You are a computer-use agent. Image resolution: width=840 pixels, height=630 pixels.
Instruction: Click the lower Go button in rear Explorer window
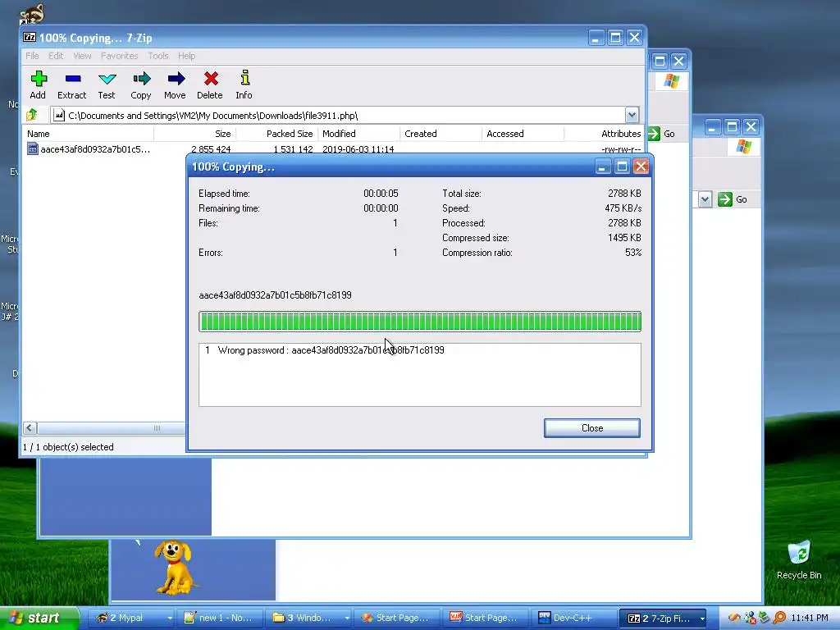733,199
